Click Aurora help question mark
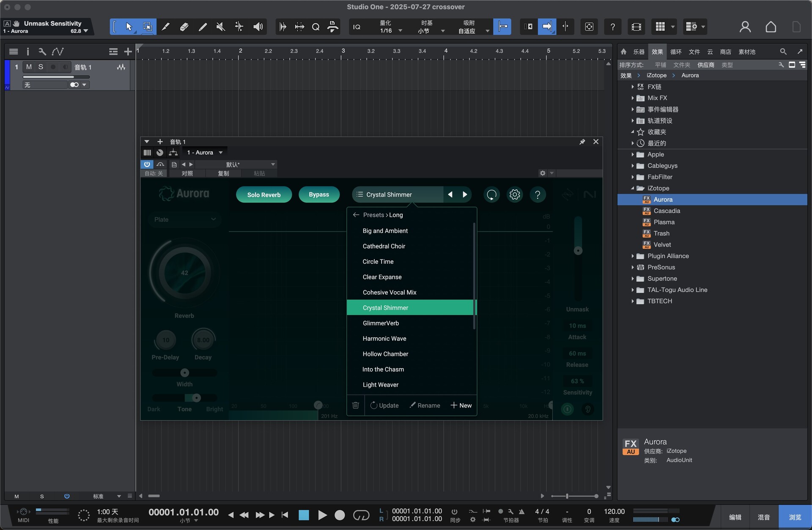Screen dimensions: 812x530 coord(538,194)
